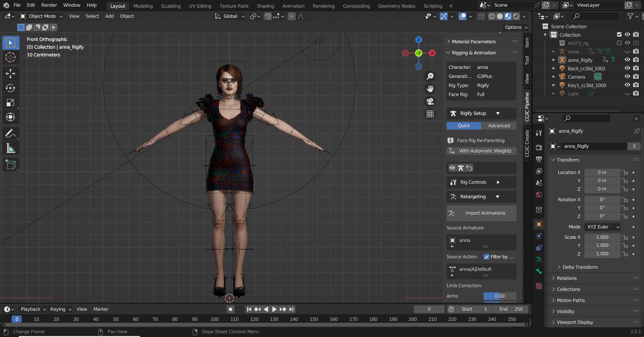
Task: Expand the Relations panel
Action: (x=566, y=278)
